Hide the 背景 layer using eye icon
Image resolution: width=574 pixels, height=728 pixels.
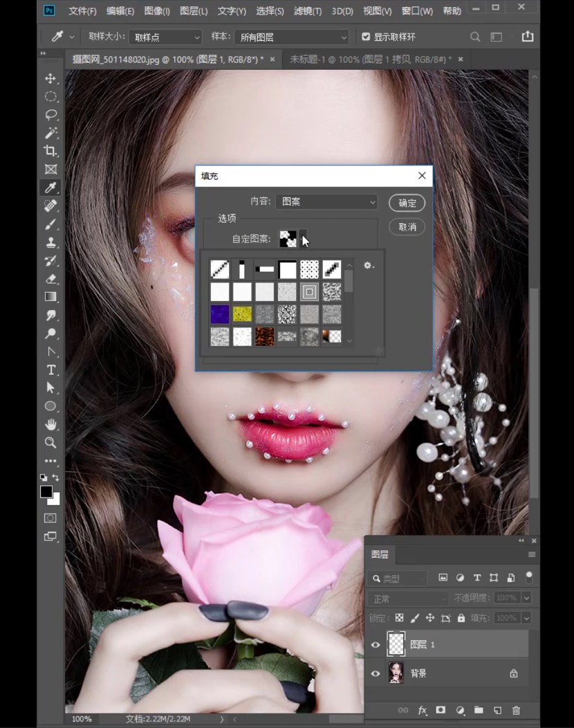(376, 673)
